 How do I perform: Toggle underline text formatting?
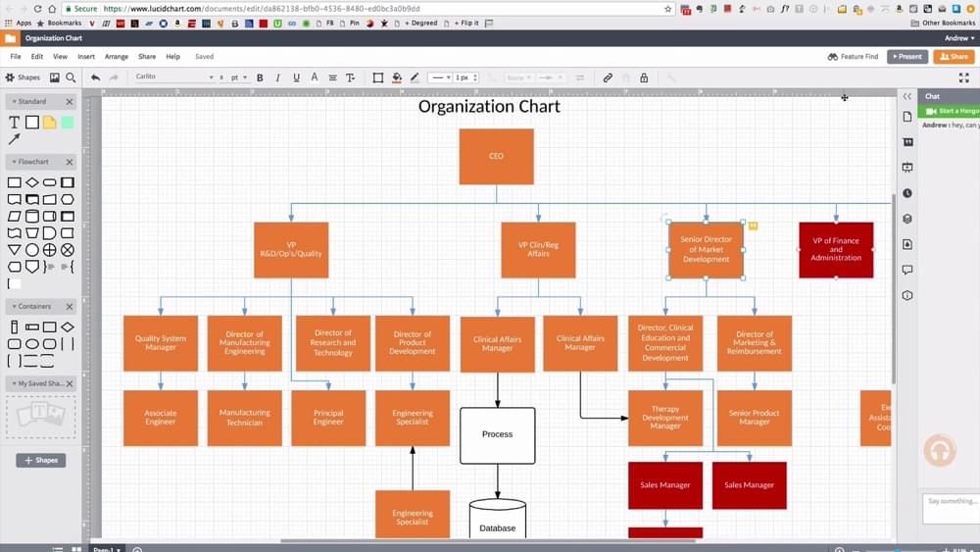click(x=295, y=77)
